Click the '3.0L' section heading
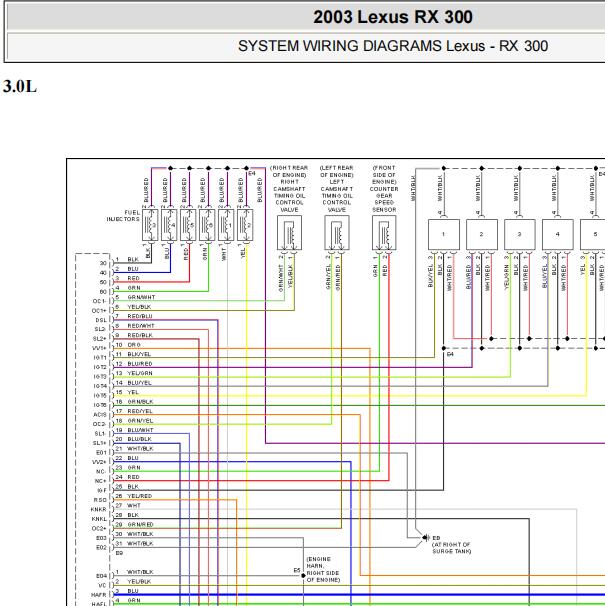 click(20, 86)
